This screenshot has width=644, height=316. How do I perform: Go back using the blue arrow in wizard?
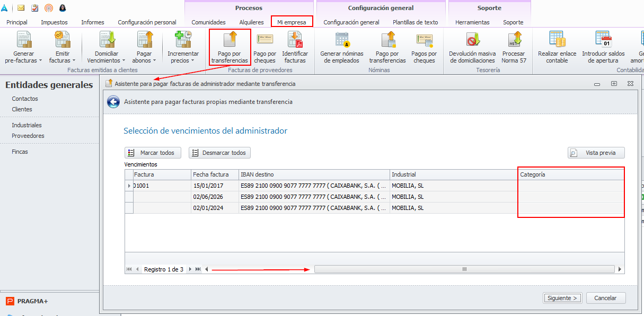click(113, 102)
